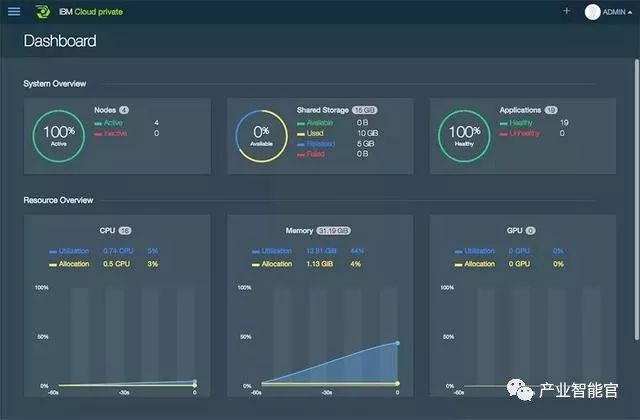Click the Resource Overview section heading
This screenshot has height=420, width=640.
pos(58,200)
